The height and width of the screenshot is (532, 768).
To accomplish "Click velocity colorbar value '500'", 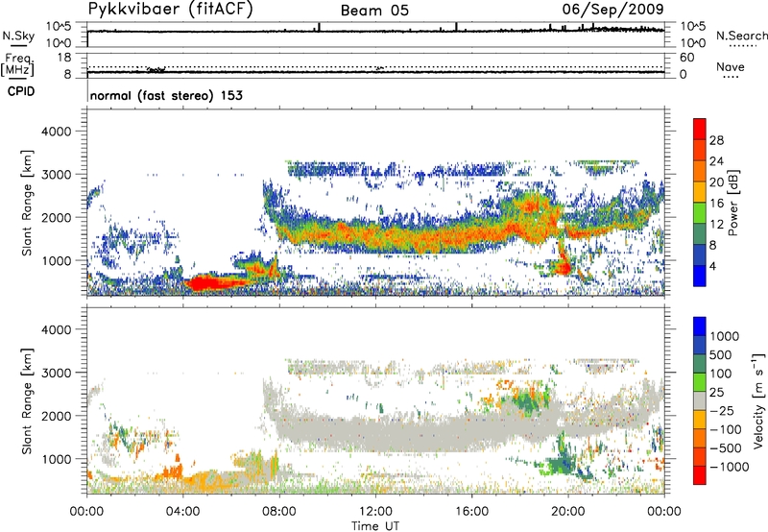I will (x=722, y=354).
